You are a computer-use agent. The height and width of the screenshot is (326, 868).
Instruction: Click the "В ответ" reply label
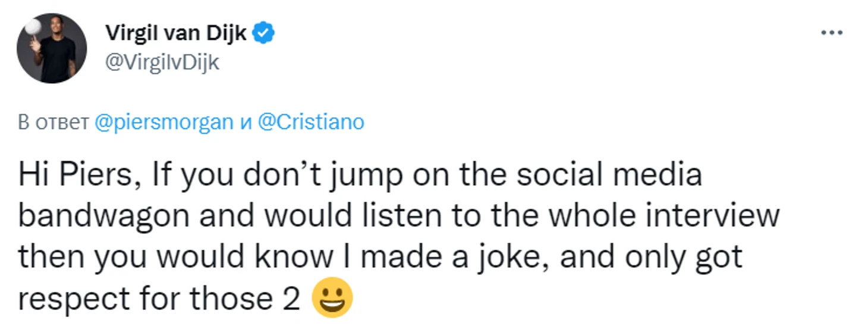[x=54, y=122]
